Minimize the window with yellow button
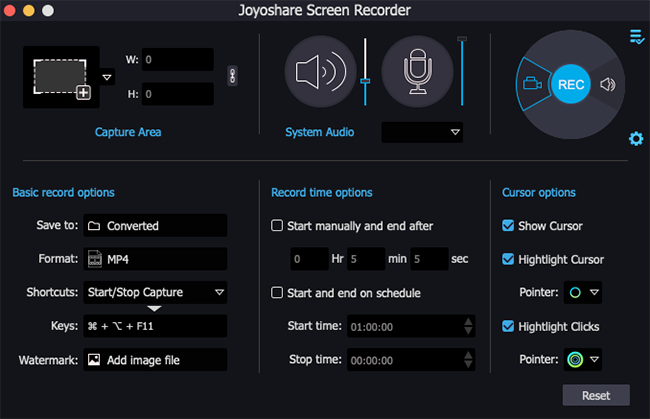Viewport: 650px width, 419px height. (29, 10)
